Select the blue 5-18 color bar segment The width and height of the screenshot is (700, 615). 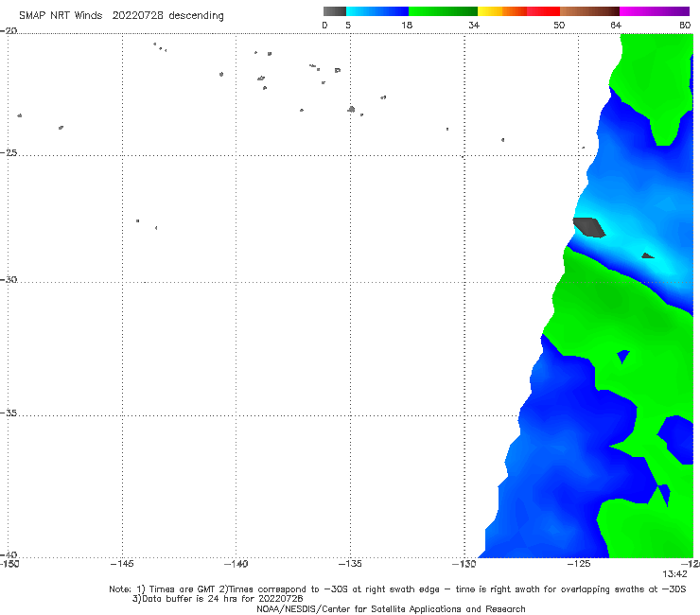377,11
